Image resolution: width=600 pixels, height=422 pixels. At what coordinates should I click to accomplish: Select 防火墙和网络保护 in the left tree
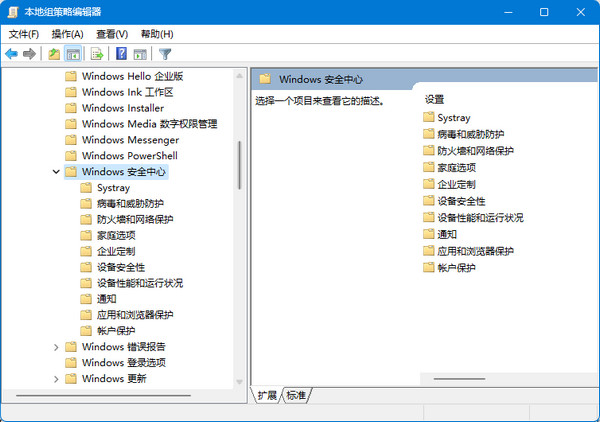[x=127, y=220]
